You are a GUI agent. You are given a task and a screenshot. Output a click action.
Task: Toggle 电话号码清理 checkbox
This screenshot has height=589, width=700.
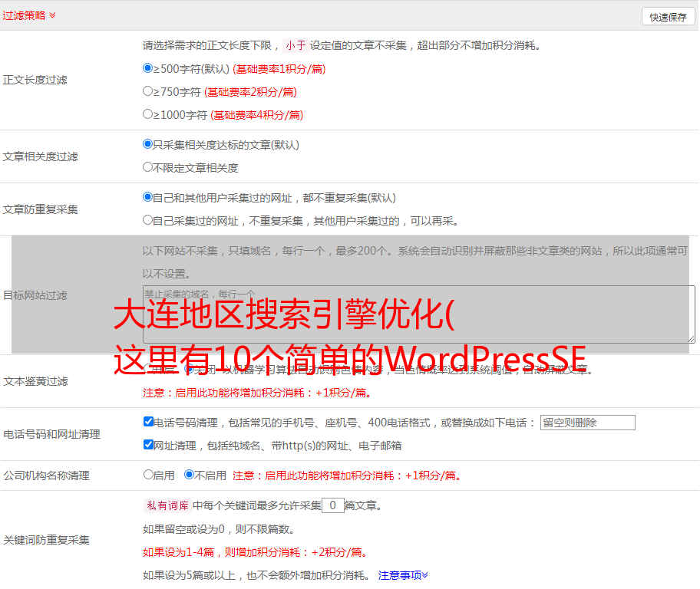pyautogui.click(x=148, y=422)
